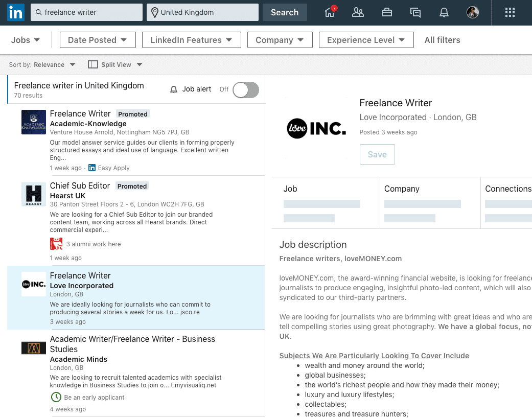Save the Love Incorporated Freelance Writer job
Image resolution: width=532 pixels, height=418 pixels.
(377, 154)
